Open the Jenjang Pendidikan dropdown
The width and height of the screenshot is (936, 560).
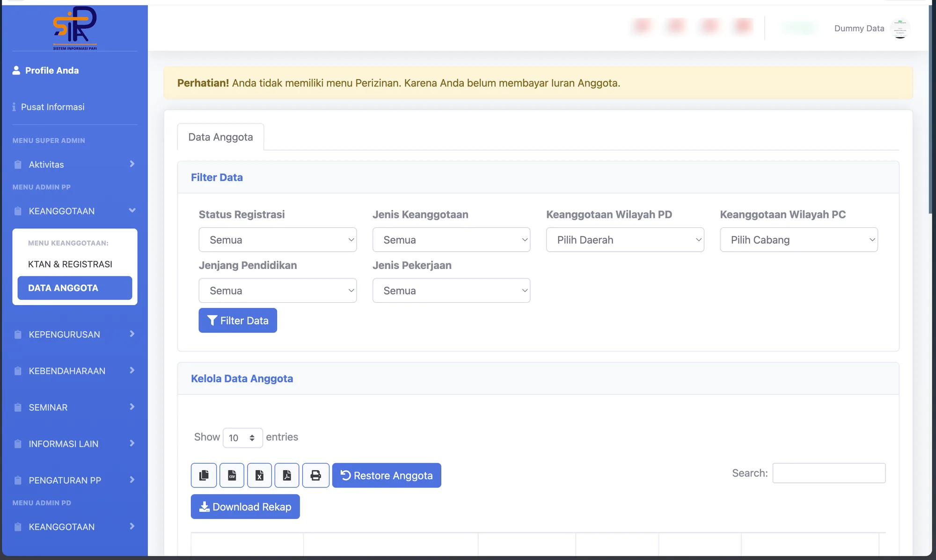[278, 291]
